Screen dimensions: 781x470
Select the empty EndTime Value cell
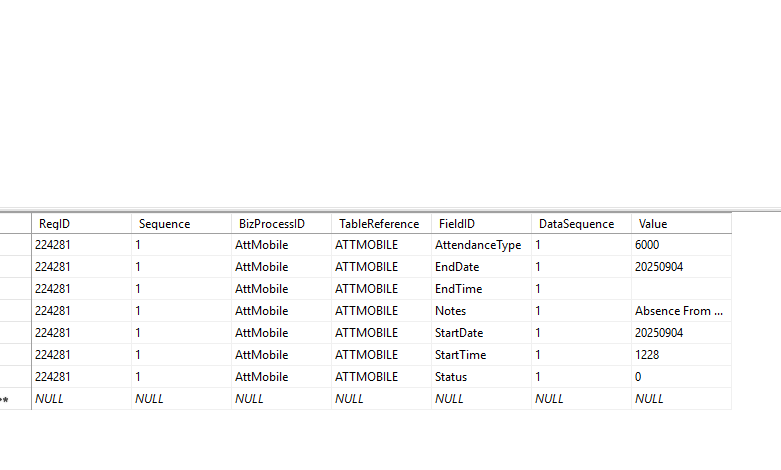point(680,289)
